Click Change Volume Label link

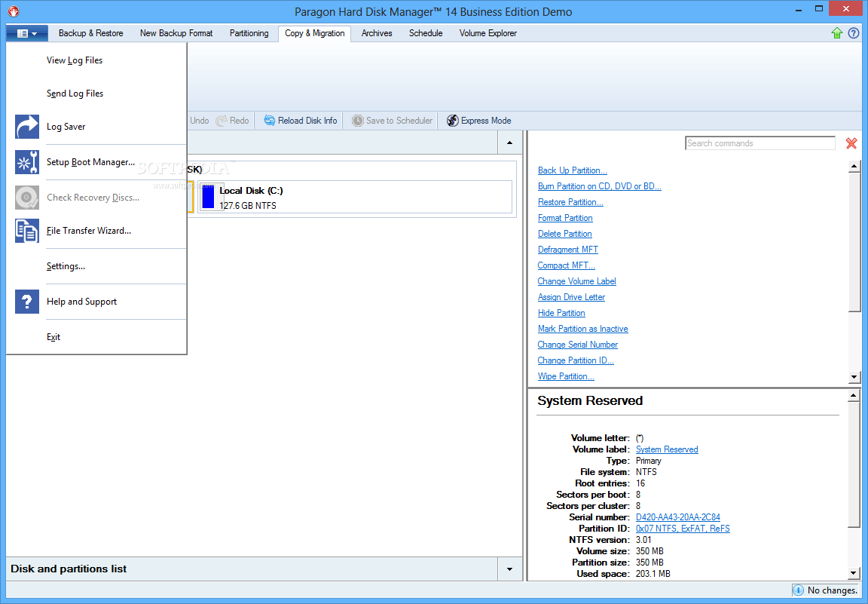[577, 281]
